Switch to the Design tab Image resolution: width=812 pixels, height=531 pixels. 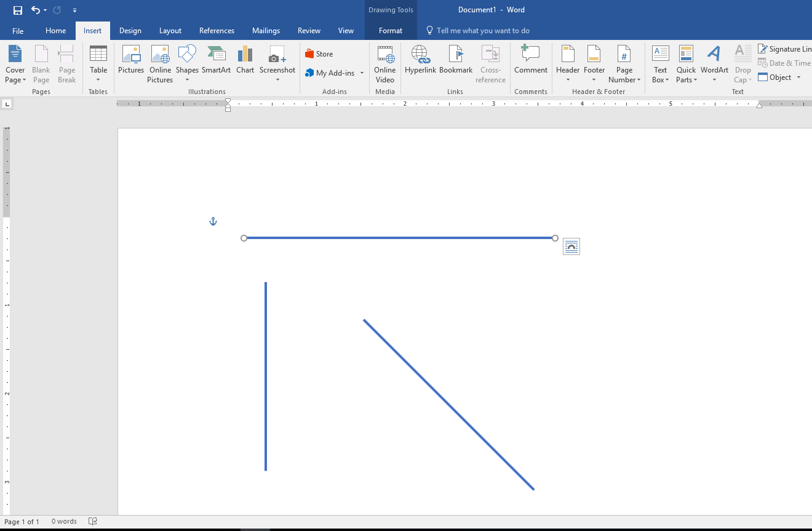coord(130,31)
